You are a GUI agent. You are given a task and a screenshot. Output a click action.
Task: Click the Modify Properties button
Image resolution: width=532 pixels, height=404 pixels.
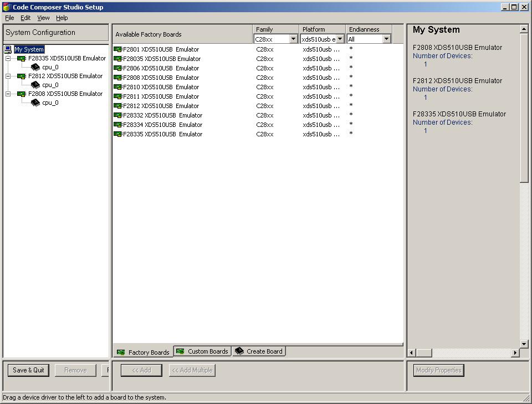click(439, 370)
